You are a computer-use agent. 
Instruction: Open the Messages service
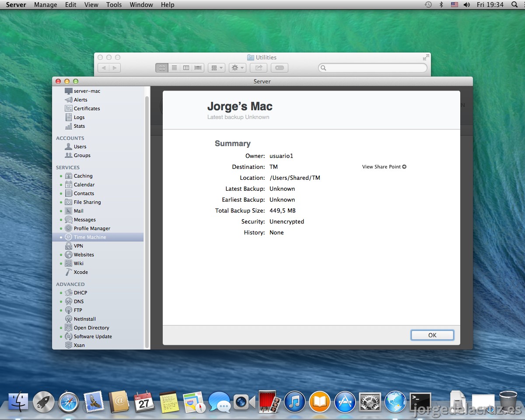coord(80,220)
